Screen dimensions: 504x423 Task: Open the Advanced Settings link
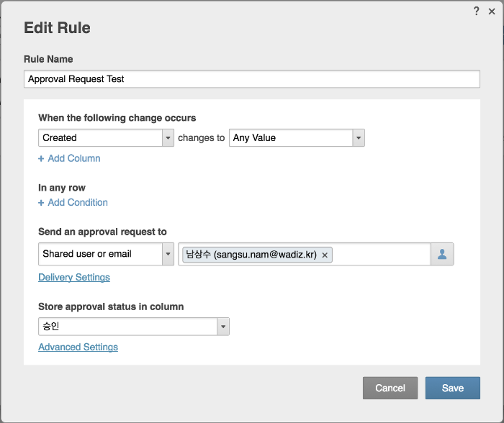pyautogui.click(x=78, y=347)
